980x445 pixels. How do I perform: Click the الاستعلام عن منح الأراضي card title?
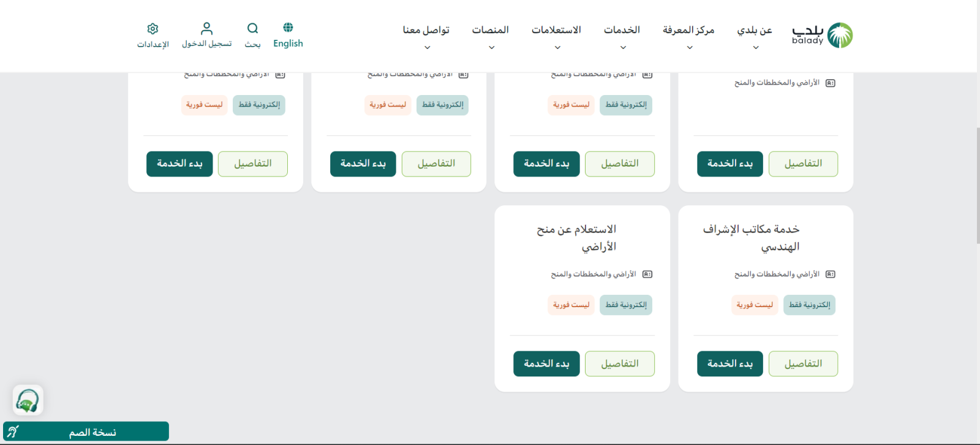(x=576, y=238)
